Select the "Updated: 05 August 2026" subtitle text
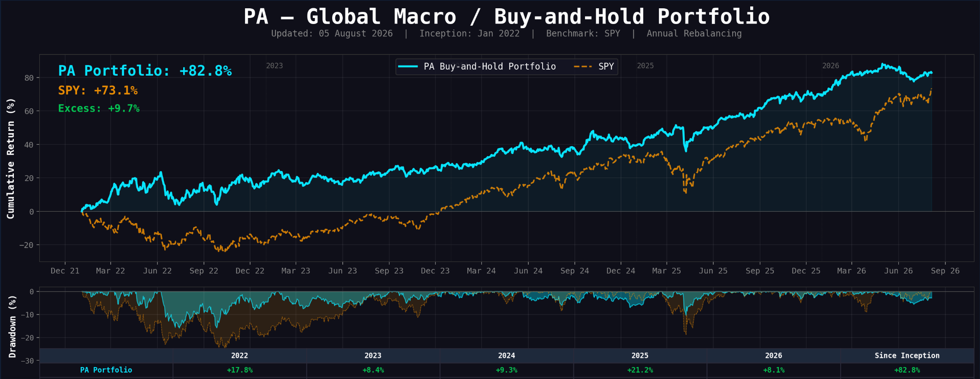The width and height of the screenshot is (980, 379). (332, 34)
